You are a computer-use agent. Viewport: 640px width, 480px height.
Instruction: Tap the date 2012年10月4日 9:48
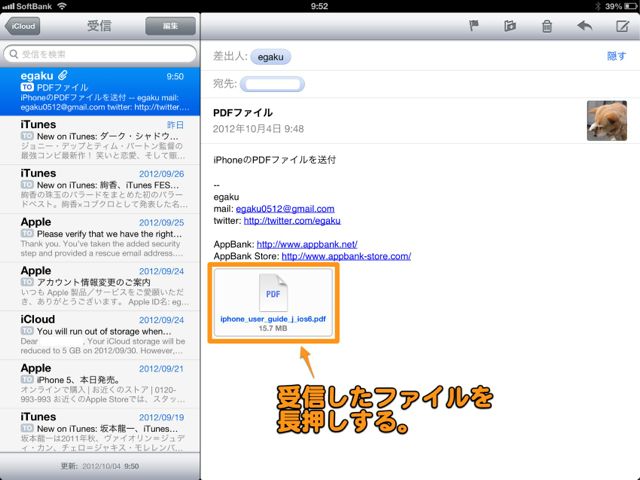[258, 129]
